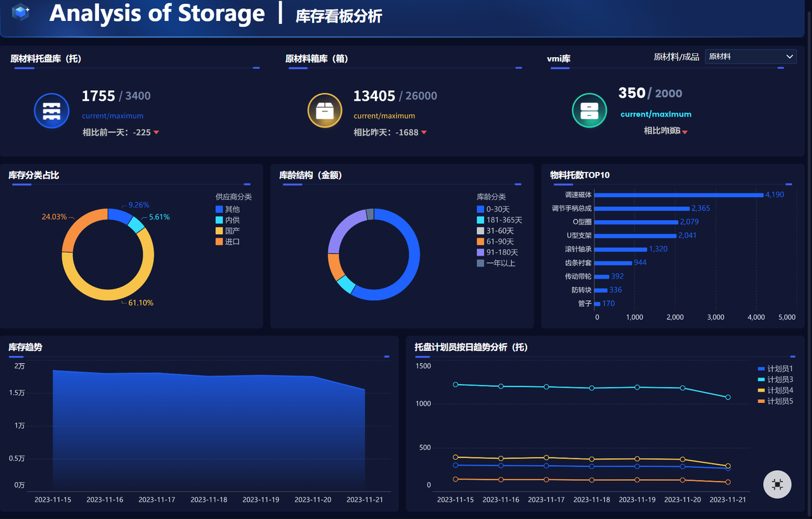Click the 2023-11-21 point on cyan line
The image size is (812, 519).
coord(728,397)
